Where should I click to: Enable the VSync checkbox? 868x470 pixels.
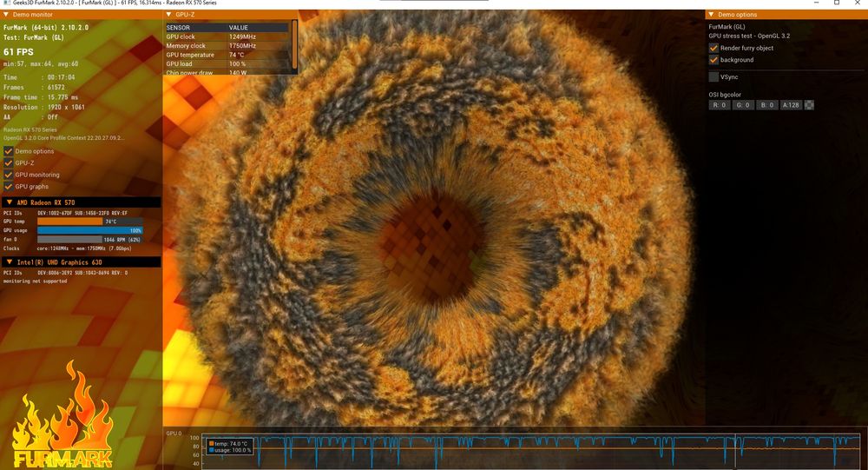point(713,77)
